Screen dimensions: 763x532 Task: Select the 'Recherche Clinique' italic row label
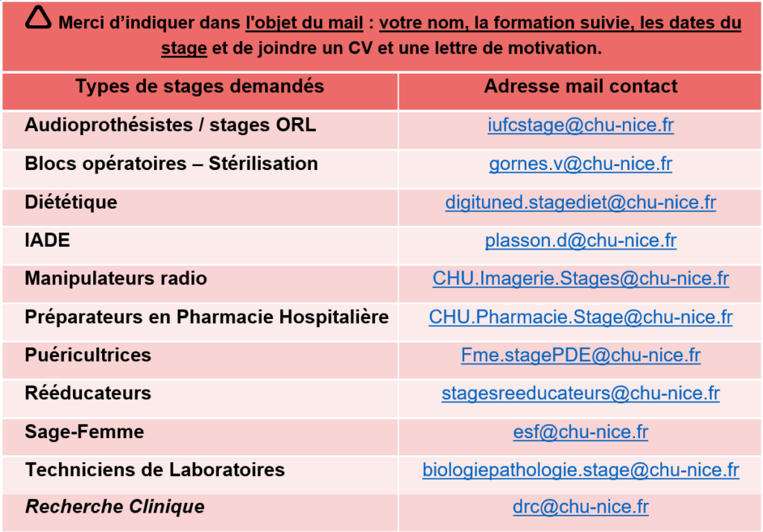[x=115, y=507]
